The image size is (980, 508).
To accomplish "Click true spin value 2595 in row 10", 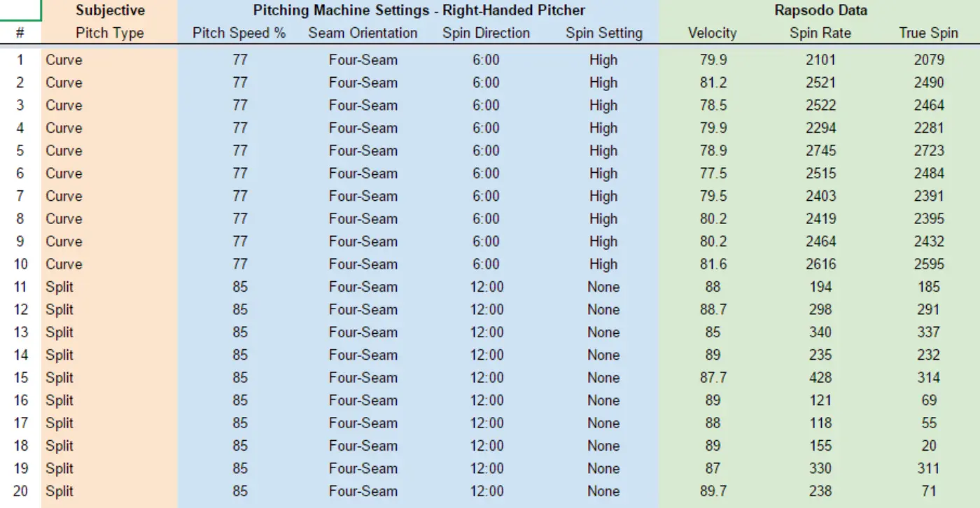I will click(x=929, y=264).
